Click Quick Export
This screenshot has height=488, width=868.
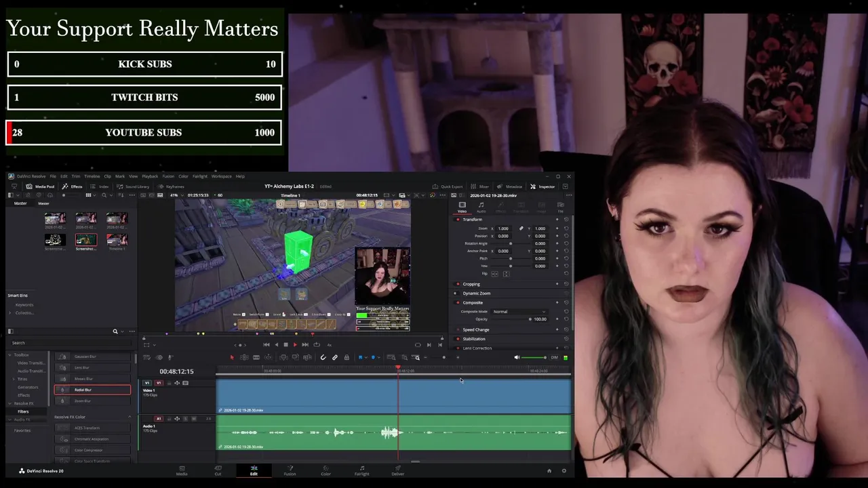pyautogui.click(x=448, y=186)
